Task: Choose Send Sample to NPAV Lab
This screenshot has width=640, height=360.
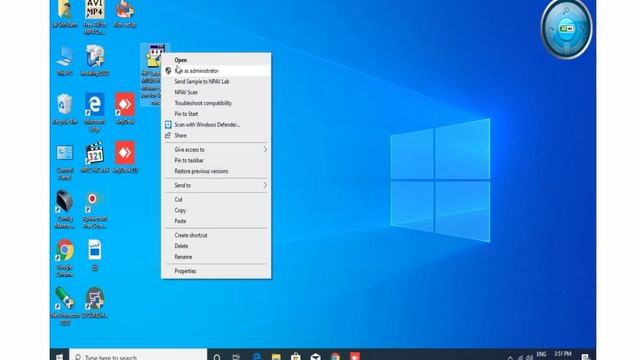Action: coord(216,82)
